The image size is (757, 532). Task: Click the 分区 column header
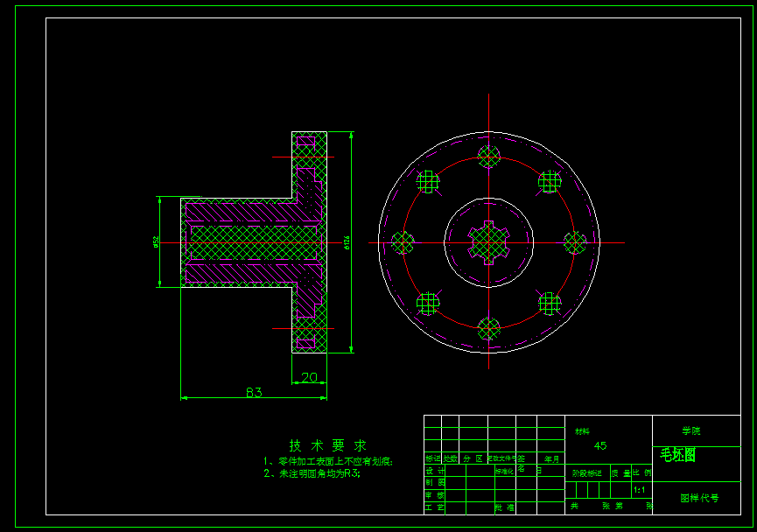(473, 458)
